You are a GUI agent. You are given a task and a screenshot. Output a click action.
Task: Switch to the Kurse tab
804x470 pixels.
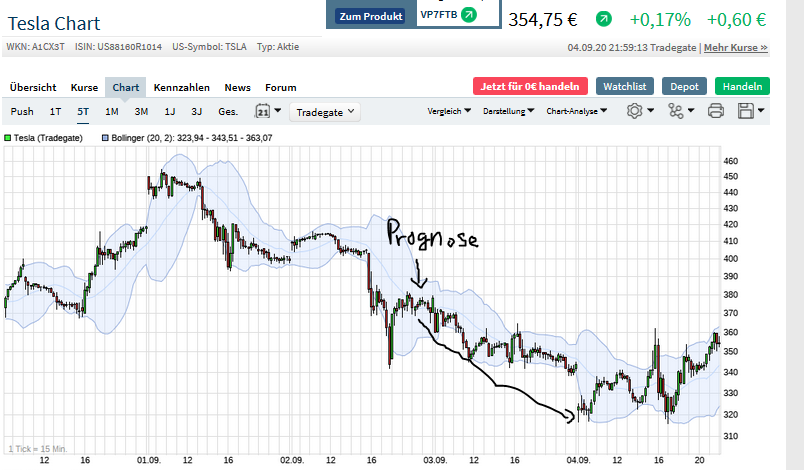(x=84, y=87)
